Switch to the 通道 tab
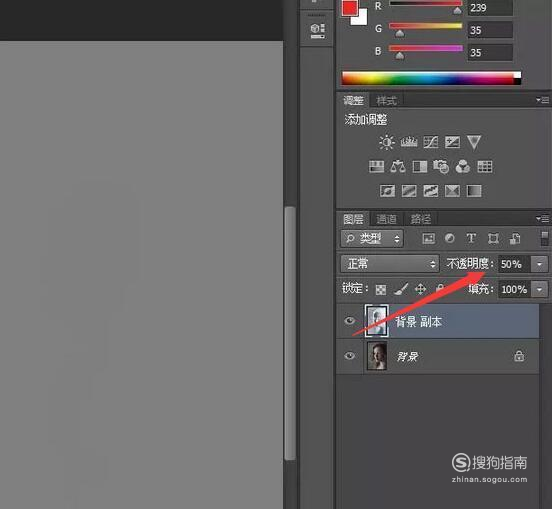 pos(386,219)
